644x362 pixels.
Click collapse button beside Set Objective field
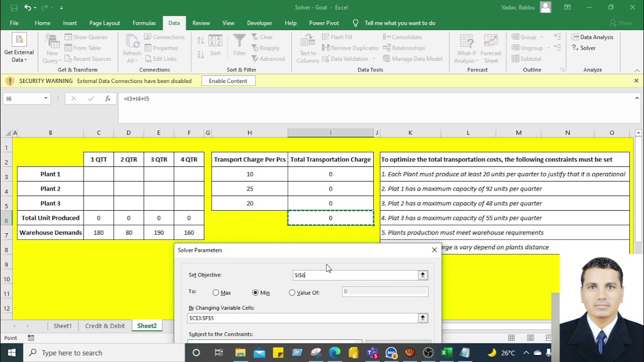pos(423,275)
